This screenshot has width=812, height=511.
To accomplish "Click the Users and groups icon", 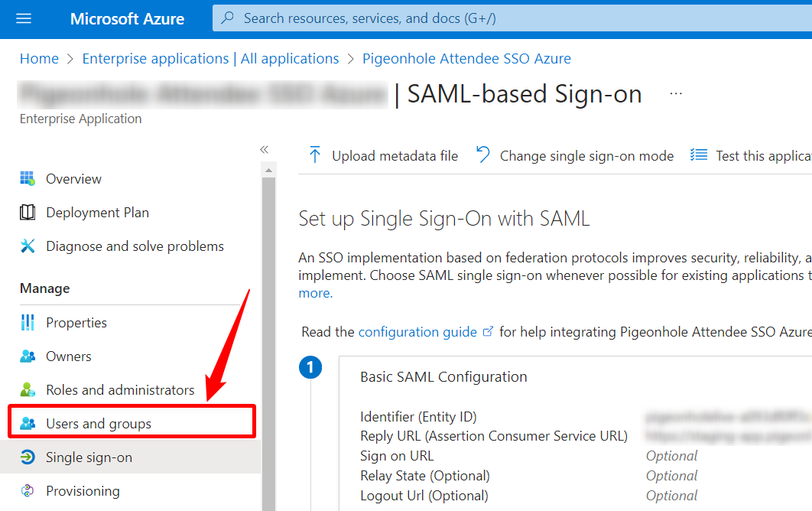I will pyautogui.click(x=28, y=424).
